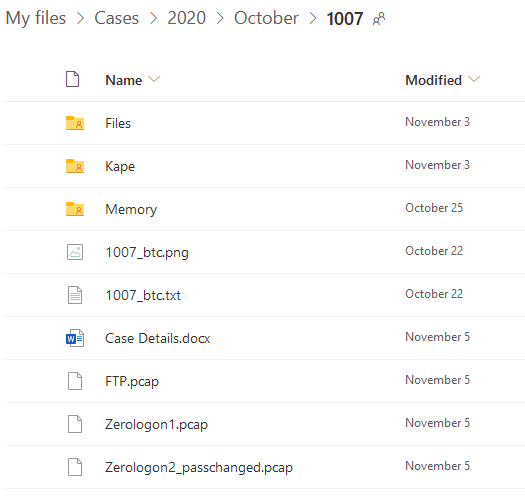Click the Kape shared folder icon
Image resolution: width=525 pixels, height=502 pixels.
(75, 166)
